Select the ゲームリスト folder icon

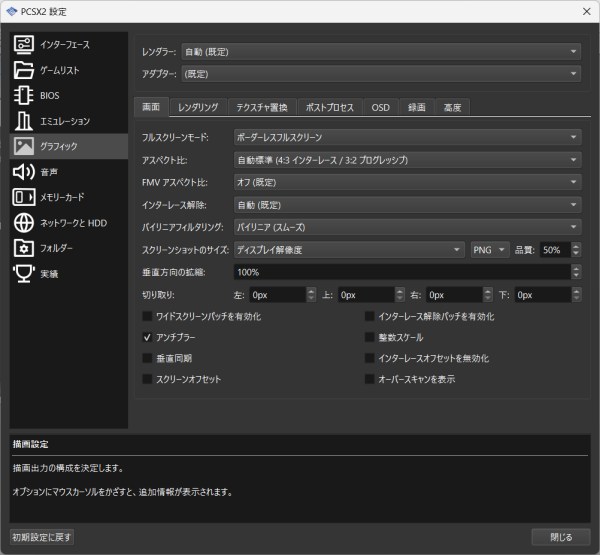(24, 70)
